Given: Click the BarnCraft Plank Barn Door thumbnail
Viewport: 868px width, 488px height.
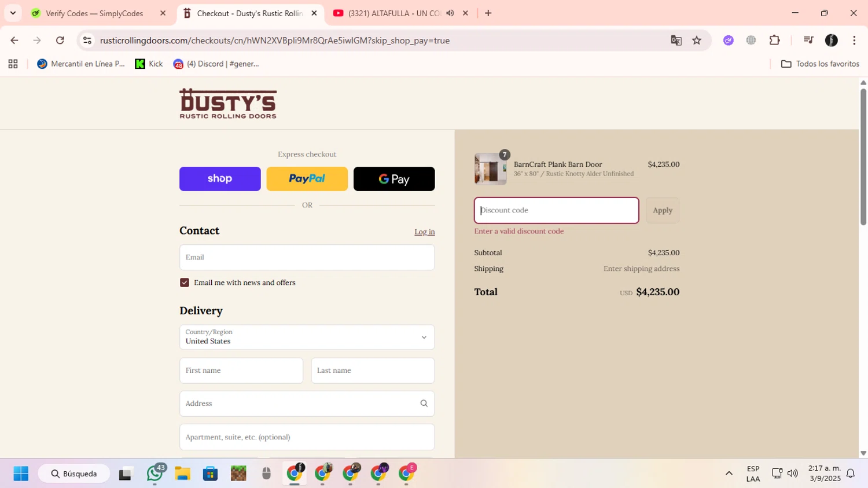Looking at the screenshot, I should (490, 169).
